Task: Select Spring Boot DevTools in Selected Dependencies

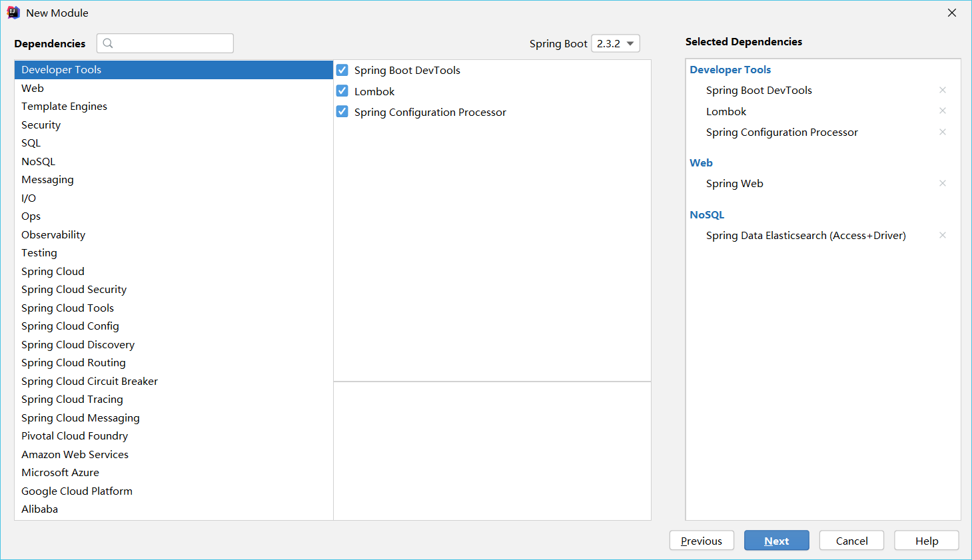Action: click(759, 90)
